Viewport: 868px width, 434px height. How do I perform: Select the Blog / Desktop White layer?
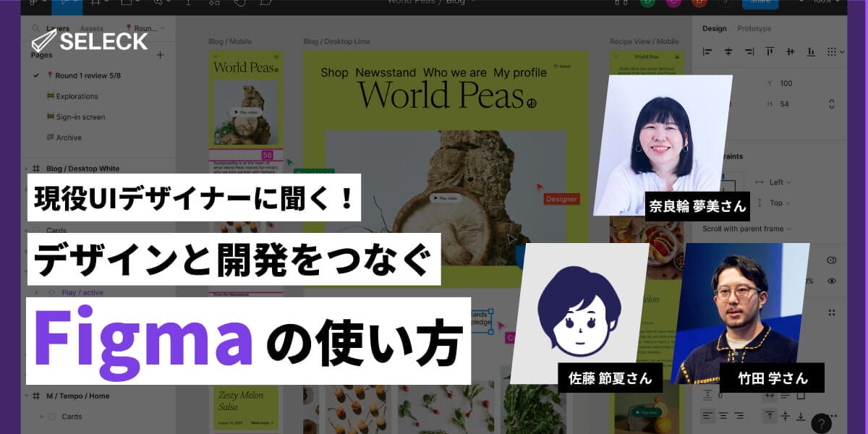[82, 169]
